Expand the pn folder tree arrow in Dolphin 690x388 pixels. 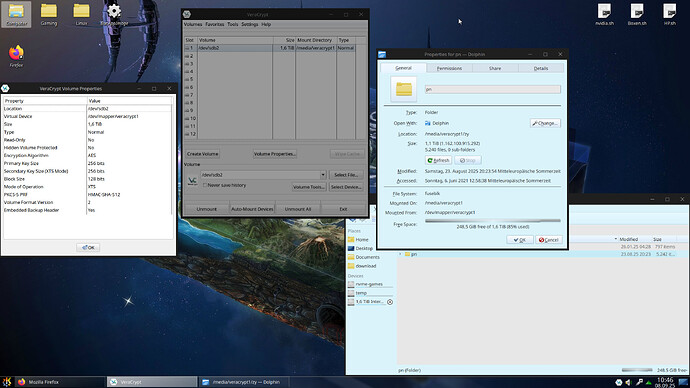pyautogui.click(x=400, y=254)
